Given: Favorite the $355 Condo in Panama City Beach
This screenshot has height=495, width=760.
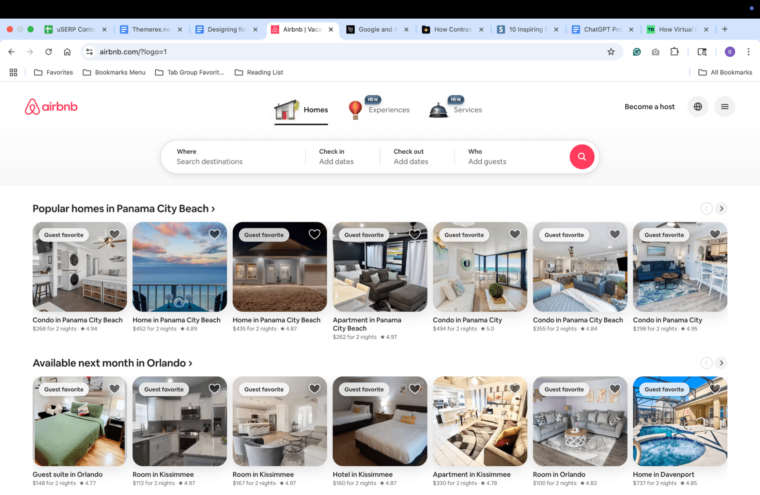Looking at the screenshot, I should (x=615, y=234).
